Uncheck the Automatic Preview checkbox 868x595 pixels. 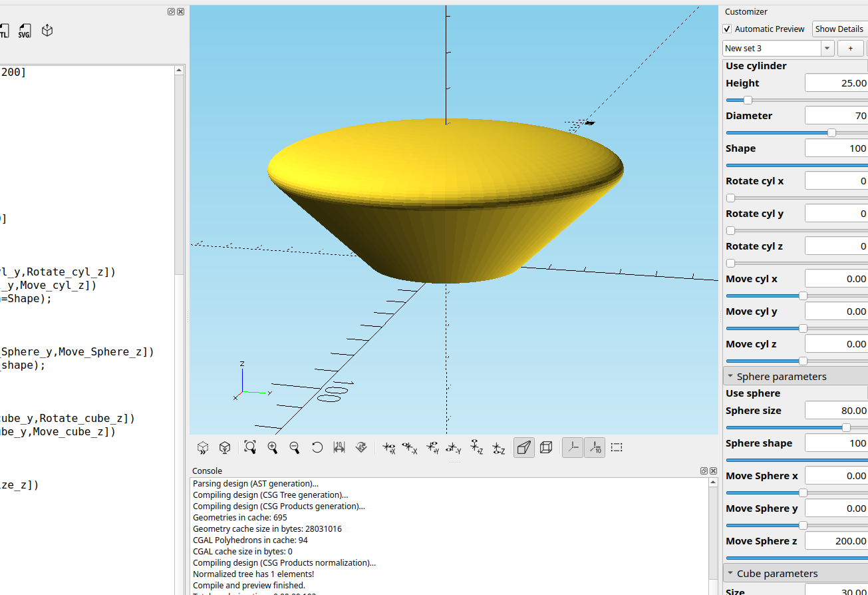coord(728,29)
